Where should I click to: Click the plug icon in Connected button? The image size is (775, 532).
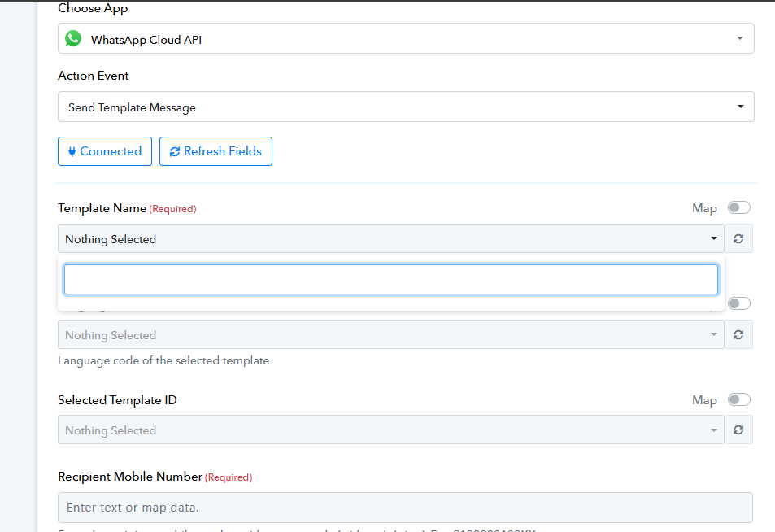pyautogui.click(x=72, y=152)
